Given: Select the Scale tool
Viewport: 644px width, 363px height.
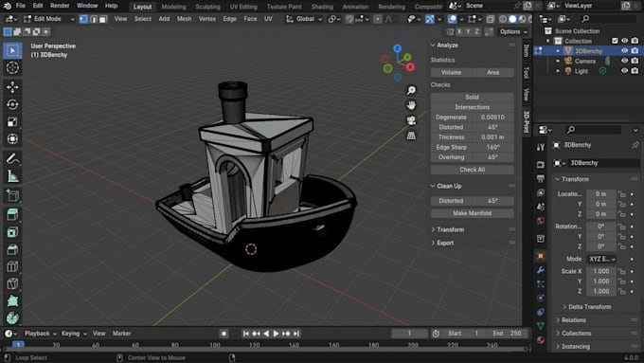Looking at the screenshot, I should click(12, 121).
